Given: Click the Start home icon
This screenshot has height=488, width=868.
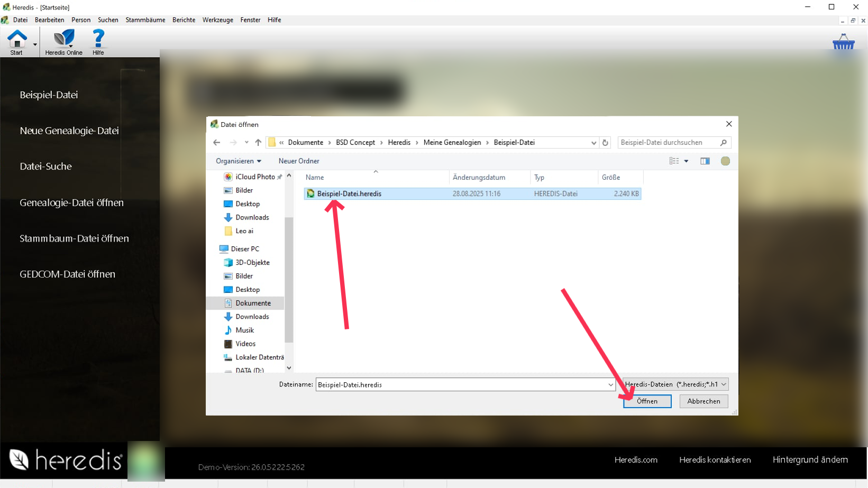Looking at the screenshot, I should point(16,40).
